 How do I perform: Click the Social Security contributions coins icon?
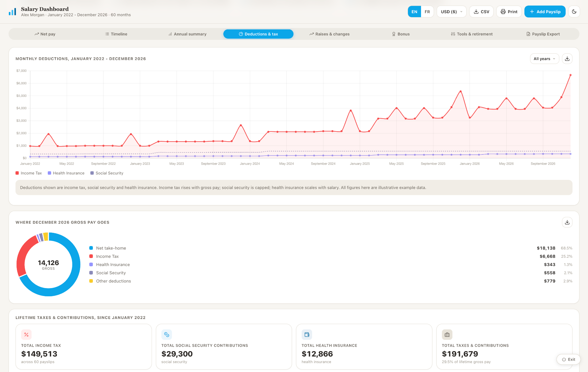(167, 335)
